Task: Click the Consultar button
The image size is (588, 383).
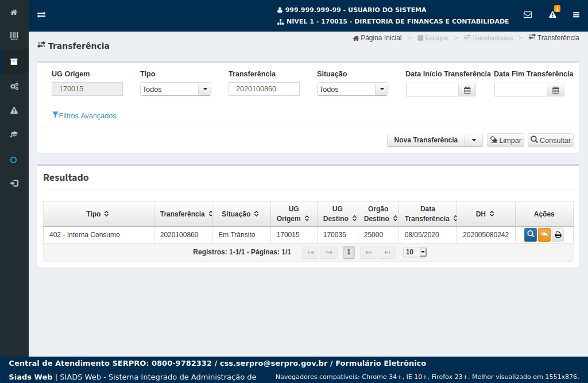Action: (551, 140)
